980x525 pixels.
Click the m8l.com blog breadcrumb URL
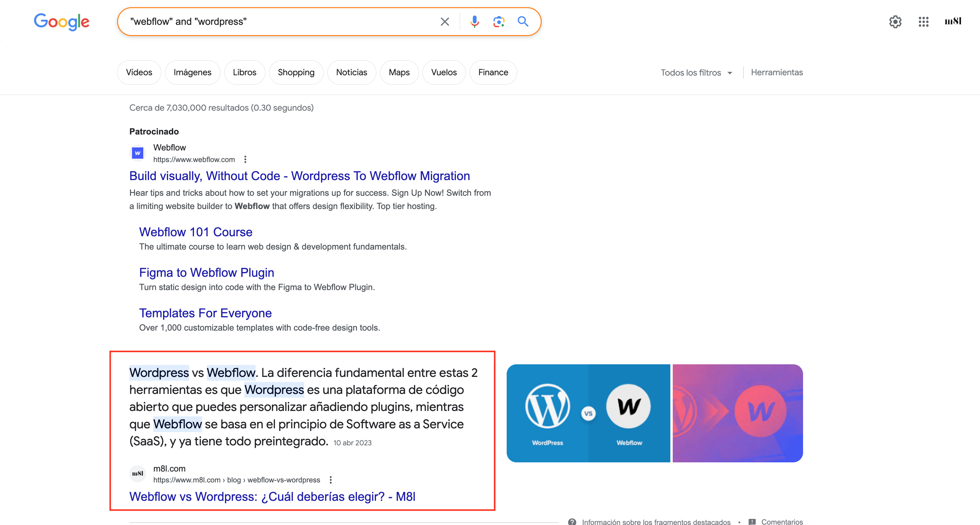click(236, 480)
